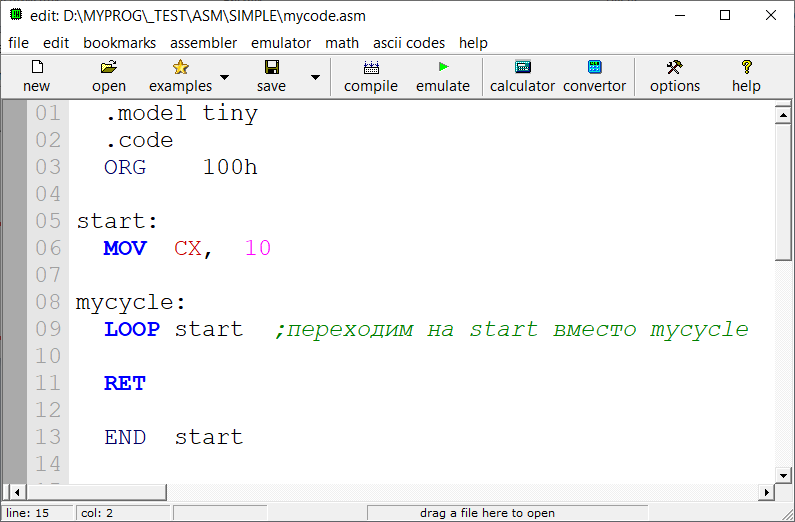
Task: Click on '.code' in line 02
Action: tap(139, 140)
